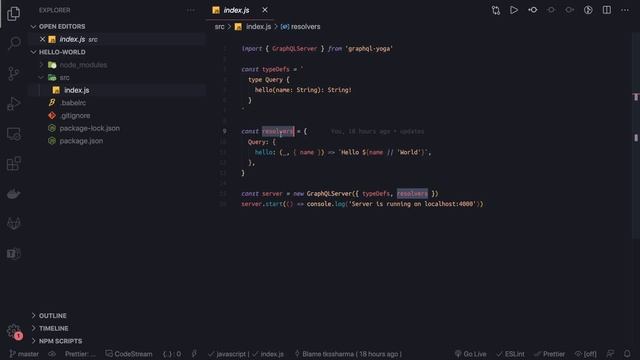
Task: Click the resolvers breadcrumb segment
Action: tap(301, 27)
